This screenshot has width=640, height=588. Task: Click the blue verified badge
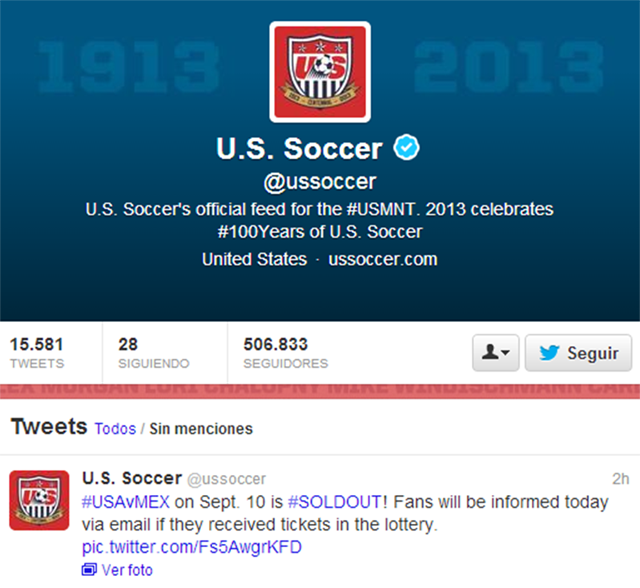click(x=405, y=149)
